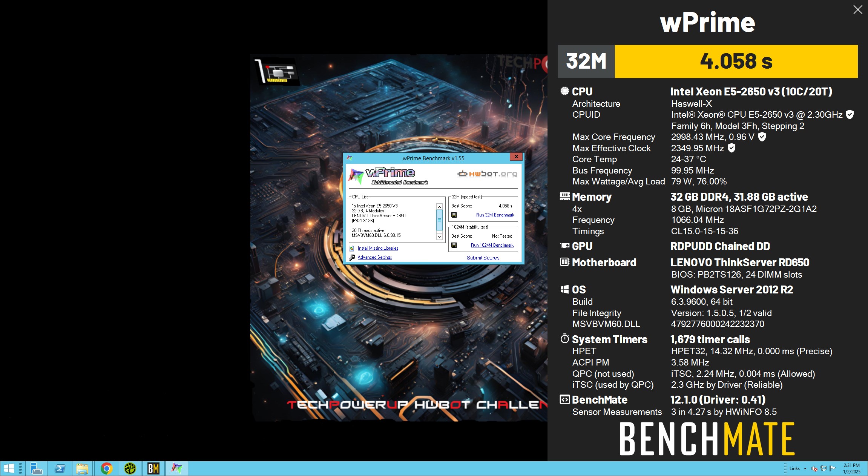868x476 pixels.
Task: Click the "24-37 °C" core temp value
Action: pyautogui.click(x=689, y=159)
